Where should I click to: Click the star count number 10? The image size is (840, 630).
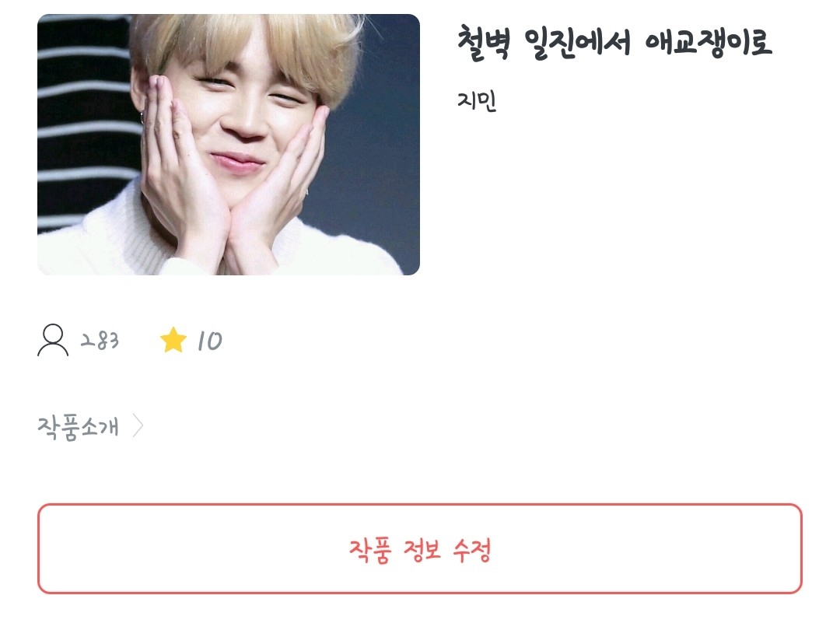tap(209, 341)
